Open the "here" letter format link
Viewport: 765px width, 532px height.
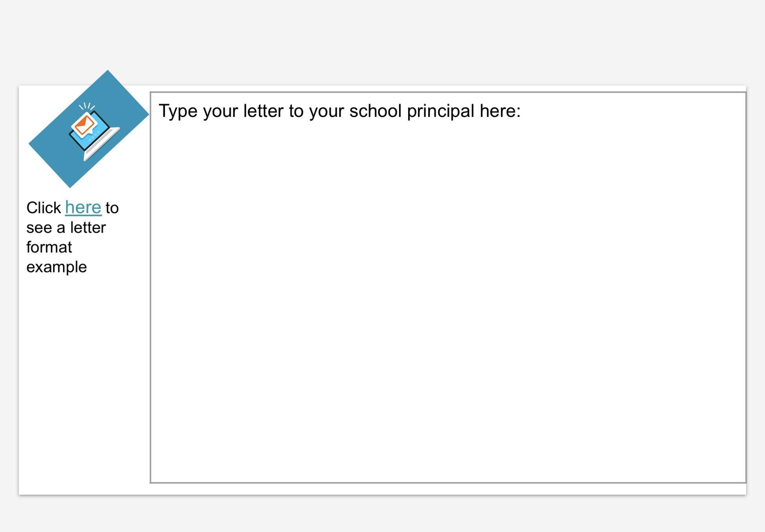tap(83, 207)
